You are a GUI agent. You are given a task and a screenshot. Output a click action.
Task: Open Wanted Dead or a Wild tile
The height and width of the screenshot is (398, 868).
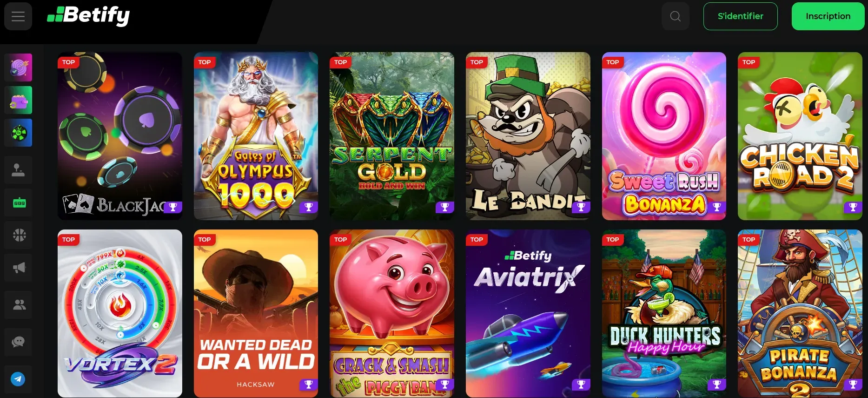(256, 313)
